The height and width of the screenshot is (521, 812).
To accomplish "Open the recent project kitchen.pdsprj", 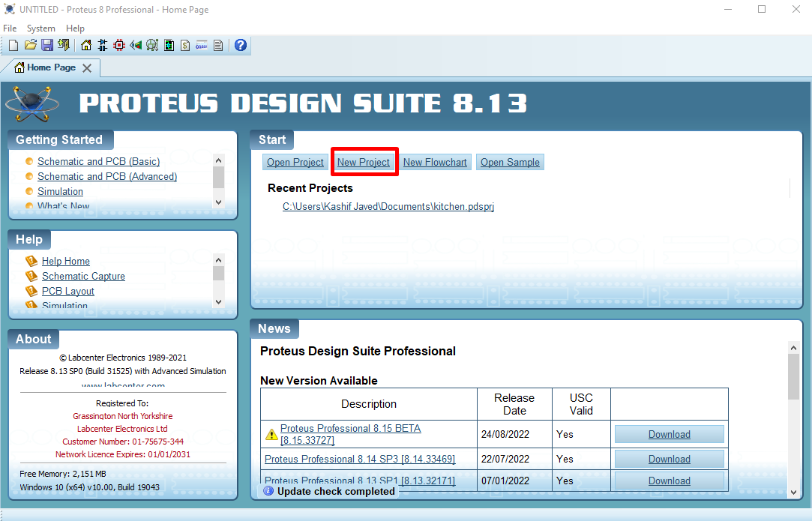I will [388, 207].
